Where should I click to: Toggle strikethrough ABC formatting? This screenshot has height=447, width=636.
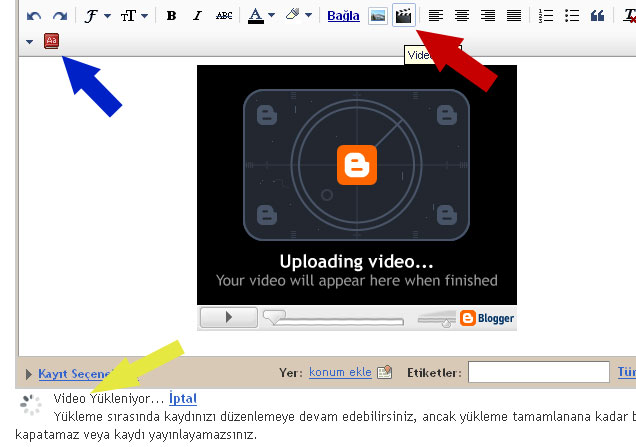[x=224, y=16]
